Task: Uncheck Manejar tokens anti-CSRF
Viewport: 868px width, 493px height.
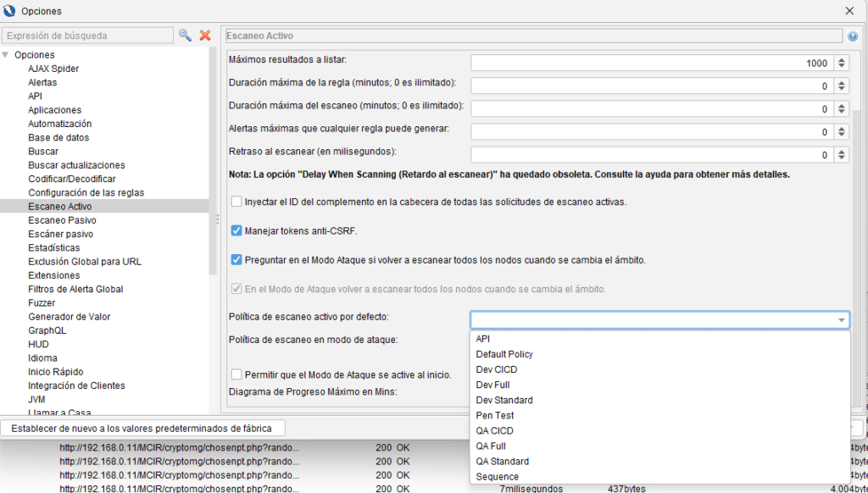Action: [x=236, y=230]
